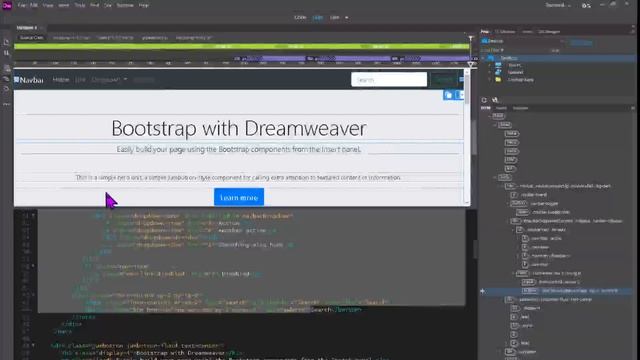Image resolution: width=640 pixels, height=360 pixels.
Task: Select the container div node in DOM
Action: tap(521, 351)
